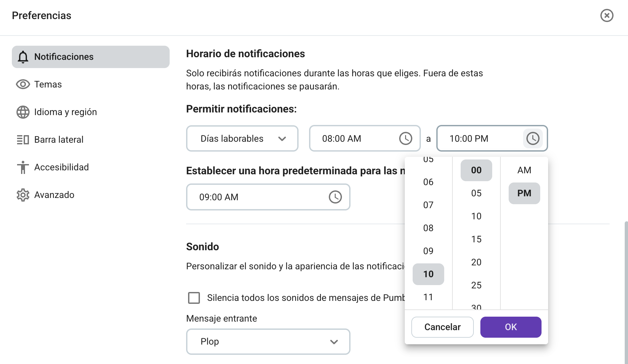Viewport: 628px width, 364px height.
Task: Click the clock icon beside 10:00 PM
Action: (x=533, y=138)
